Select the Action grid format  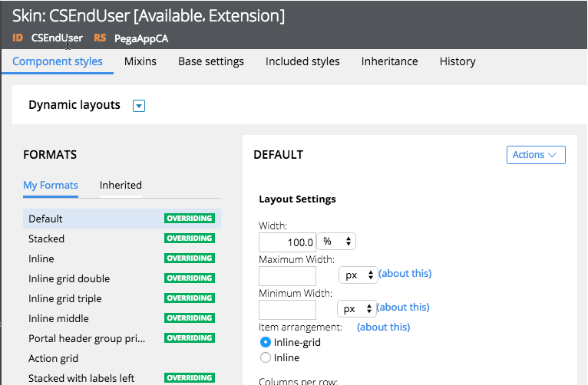(x=122, y=358)
